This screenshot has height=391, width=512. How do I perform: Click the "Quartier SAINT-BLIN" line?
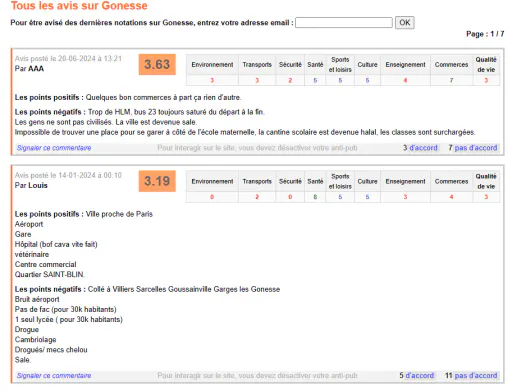(50, 275)
